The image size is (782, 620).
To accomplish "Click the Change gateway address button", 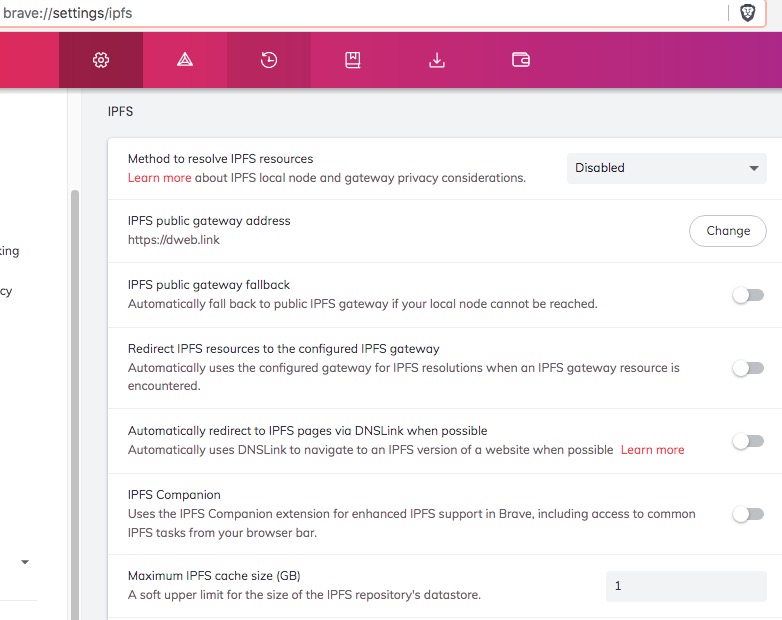I will [x=728, y=231].
